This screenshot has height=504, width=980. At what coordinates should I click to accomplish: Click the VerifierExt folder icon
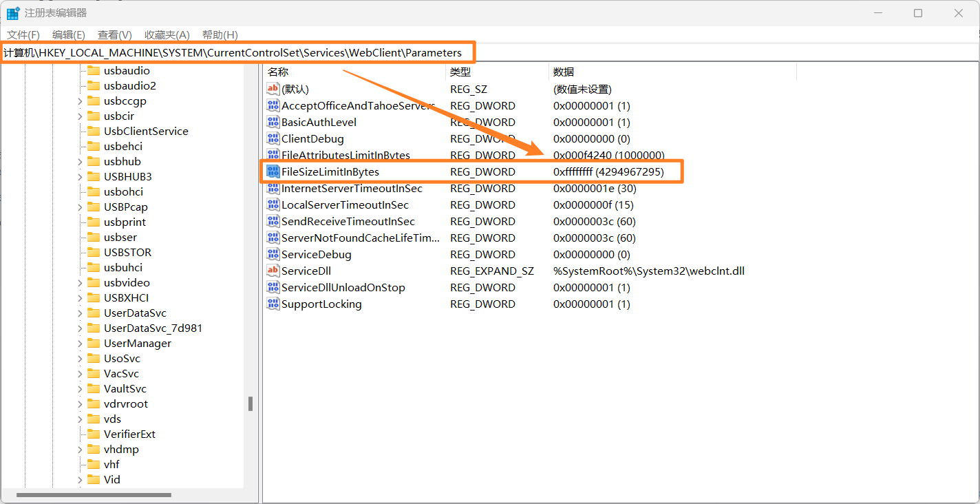(x=94, y=434)
